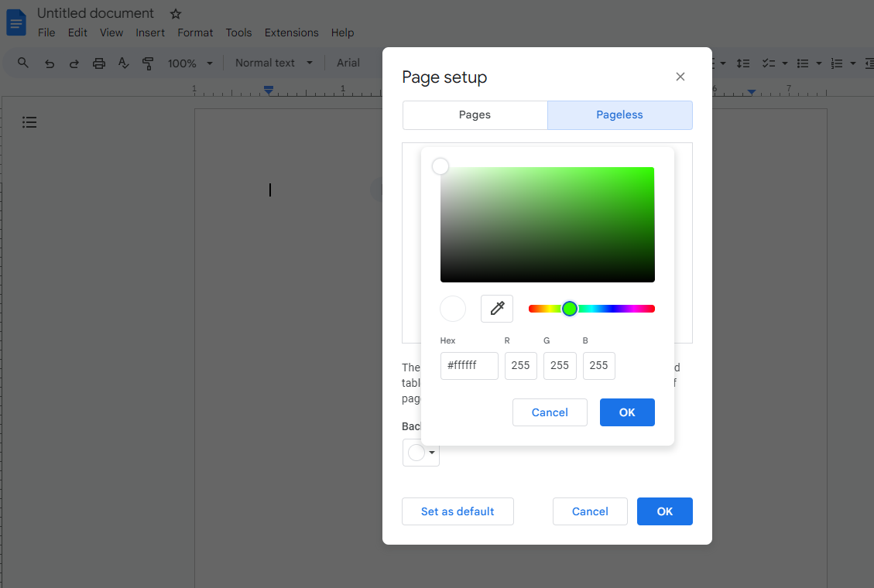
Task: Click Set as default button
Action: (458, 511)
